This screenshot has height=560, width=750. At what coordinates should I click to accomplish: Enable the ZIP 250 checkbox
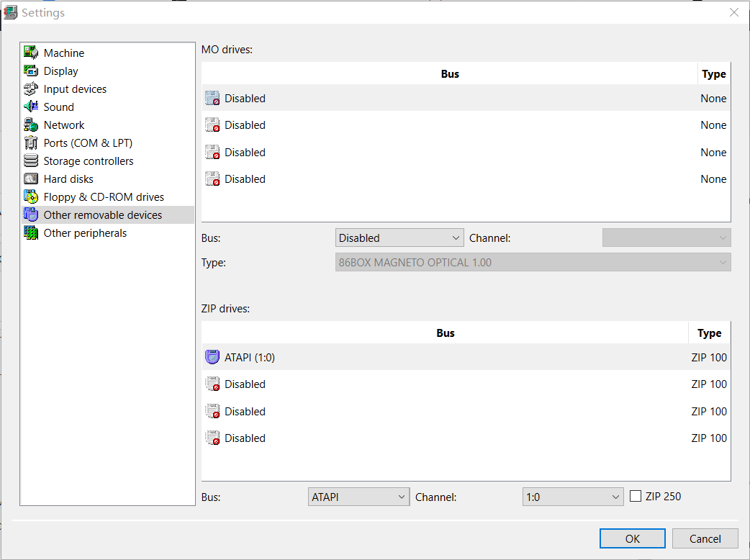pos(636,496)
